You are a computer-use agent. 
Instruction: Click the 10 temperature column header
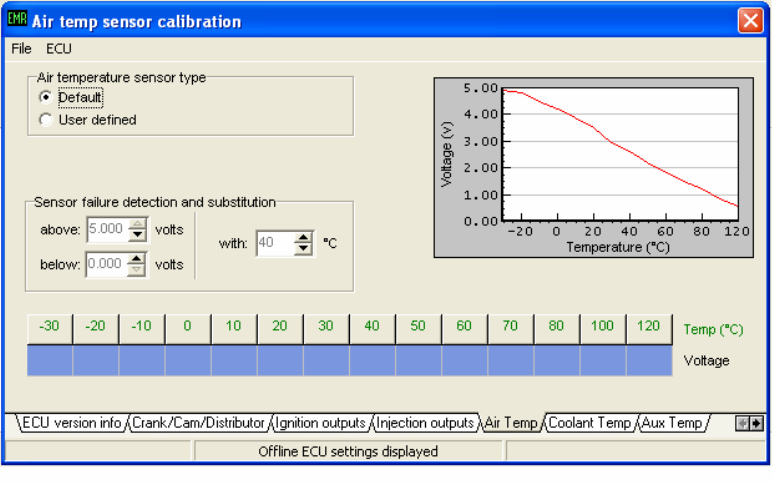click(233, 328)
